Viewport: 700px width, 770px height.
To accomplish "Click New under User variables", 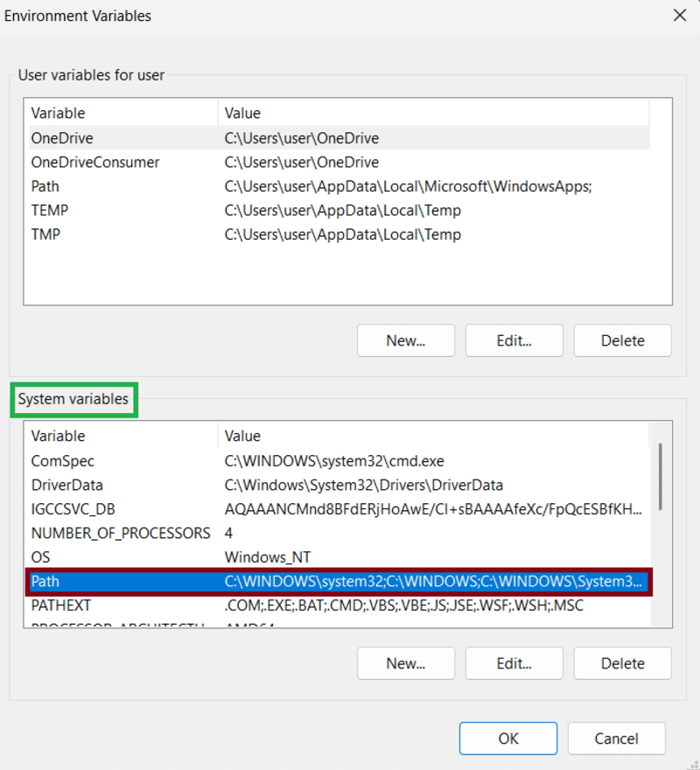I will tap(405, 340).
